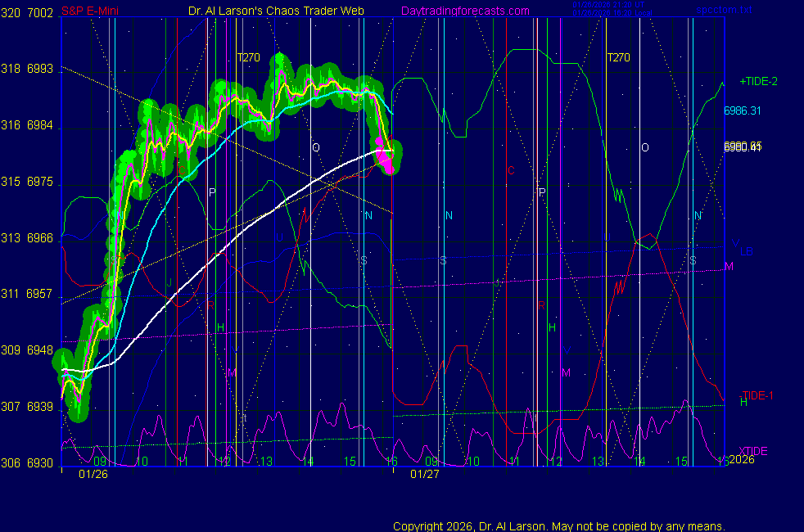Click the +TIDE-2 legend label
The image size is (804, 532).
tap(758, 82)
